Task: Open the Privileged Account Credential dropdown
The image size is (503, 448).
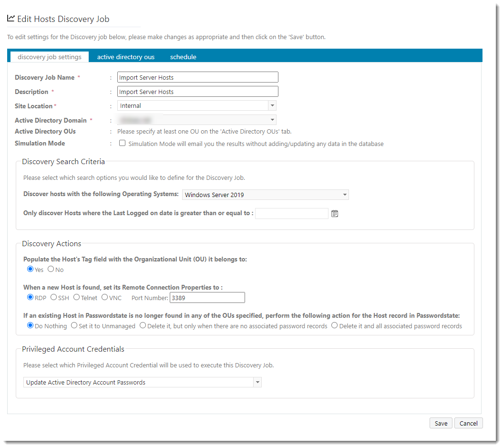Action: pyautogui.click(x=257, y=382)
